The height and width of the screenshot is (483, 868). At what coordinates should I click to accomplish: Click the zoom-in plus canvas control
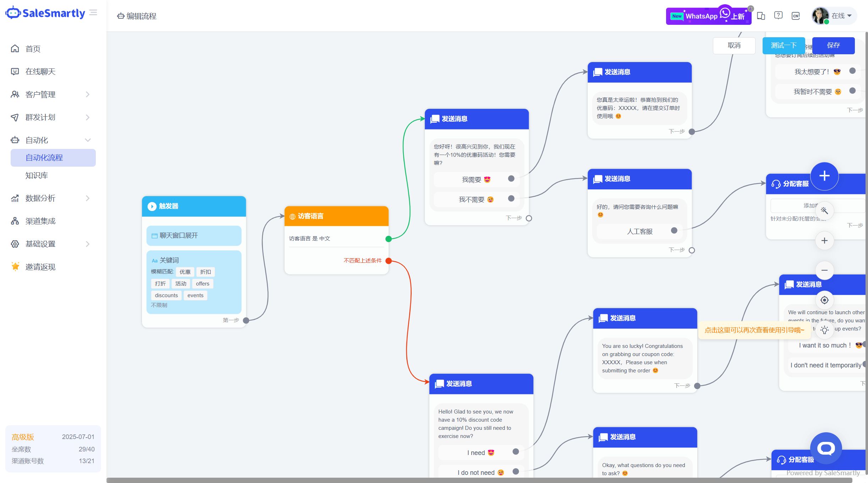click(824, 240)
